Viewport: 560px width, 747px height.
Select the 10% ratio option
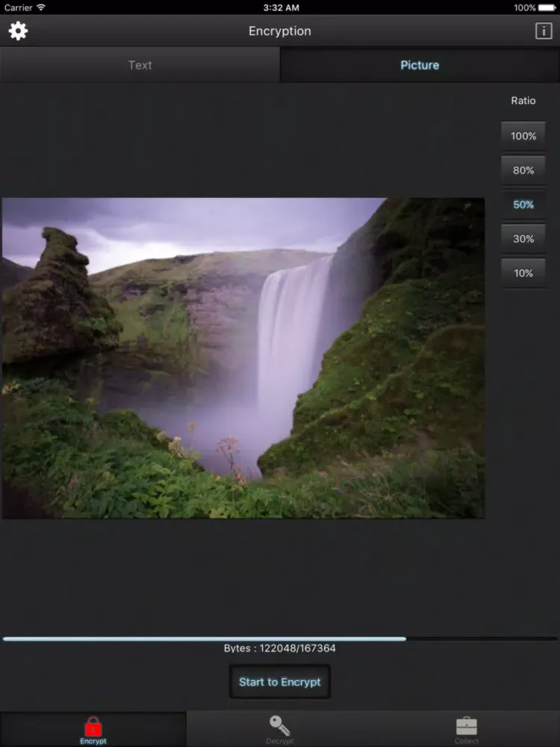(523, 273)
